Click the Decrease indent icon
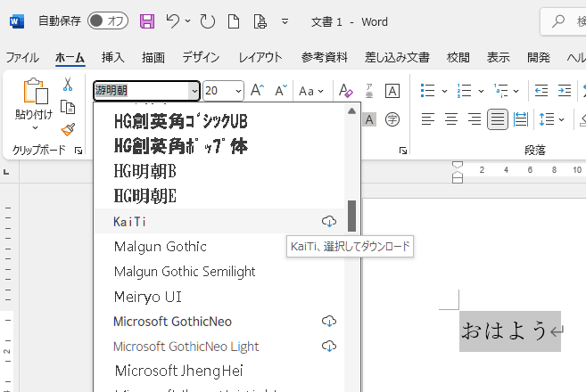586x392 pixels. (541, 91)
